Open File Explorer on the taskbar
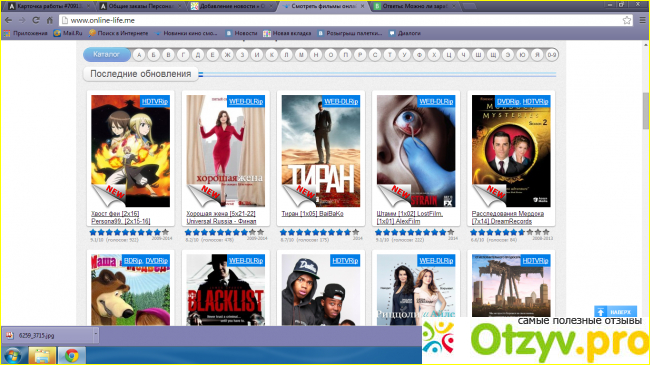Image resolution: width=650 pixels, height=365 pixels. (42, 356)
